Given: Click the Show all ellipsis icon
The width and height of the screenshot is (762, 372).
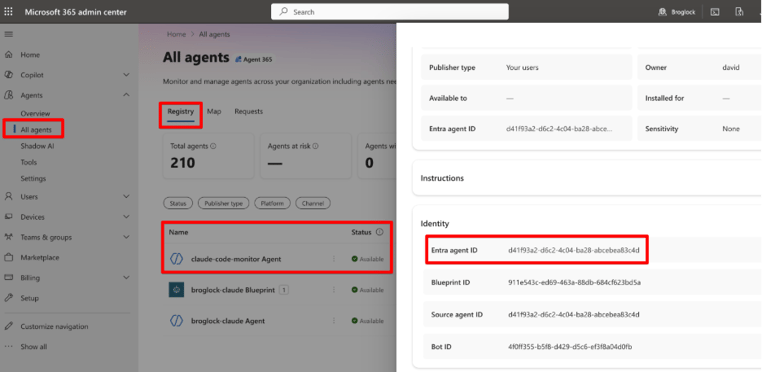Looking at the screenshot, I should click(x=8, y=347).
